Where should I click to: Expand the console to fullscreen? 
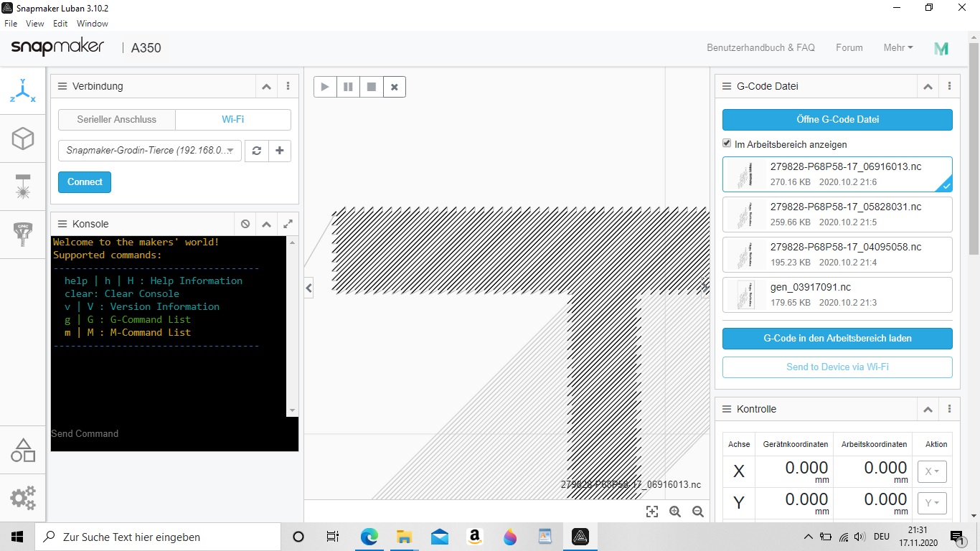point(288,224)
